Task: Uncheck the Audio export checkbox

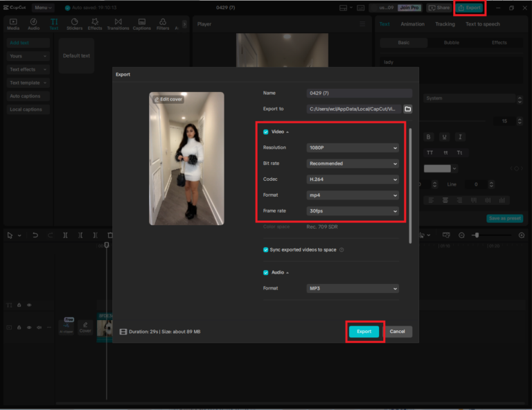Action: [x=266, y=273]
